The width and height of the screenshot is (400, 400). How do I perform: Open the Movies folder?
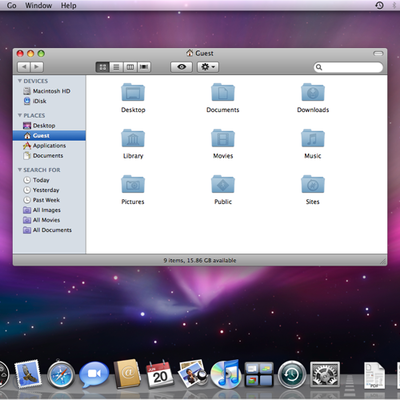pos(223,138)
